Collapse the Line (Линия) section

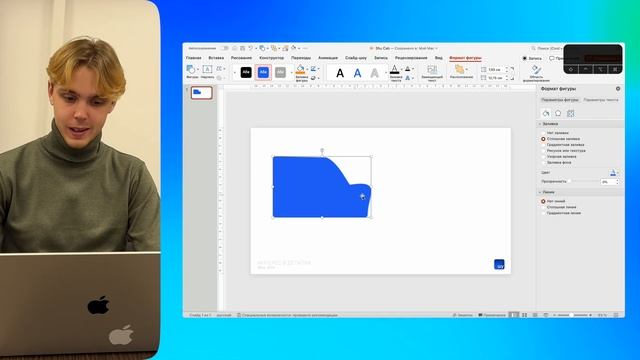coord(540,192)
